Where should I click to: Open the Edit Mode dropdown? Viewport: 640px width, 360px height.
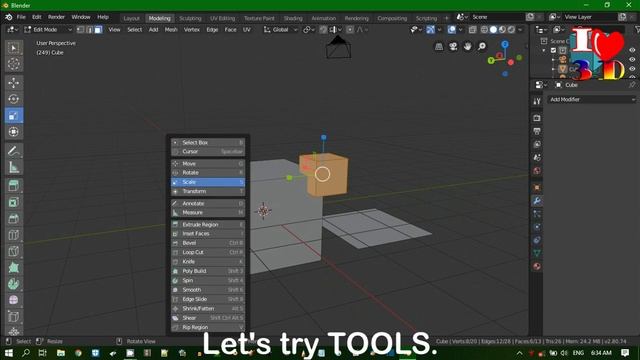48,29
